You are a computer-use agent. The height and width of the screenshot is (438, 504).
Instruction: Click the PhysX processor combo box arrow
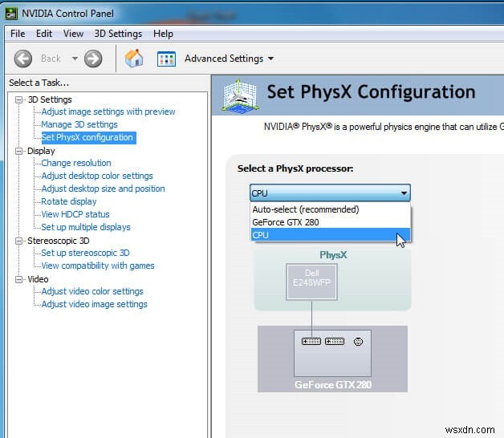coord(404,193)
